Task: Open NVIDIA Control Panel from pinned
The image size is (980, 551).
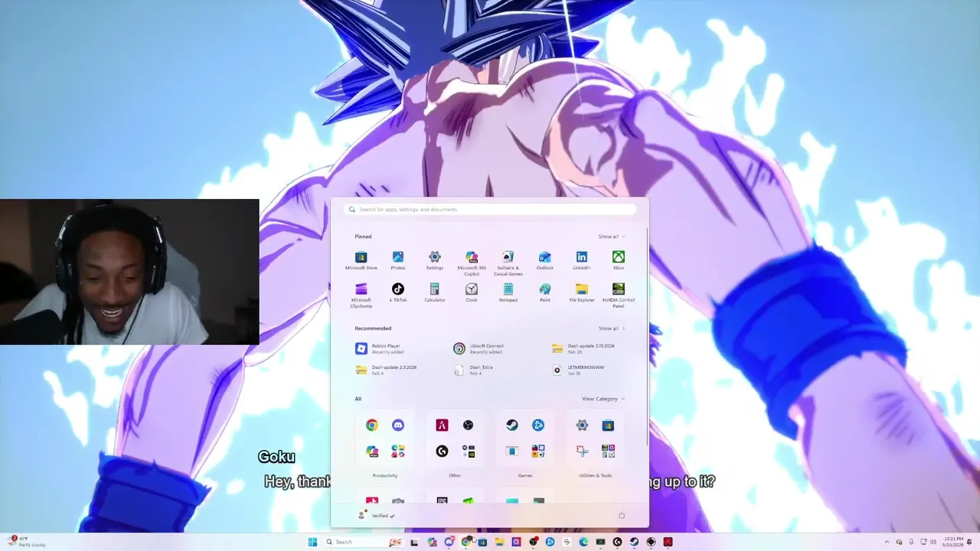Action: [x=618, y=295]
